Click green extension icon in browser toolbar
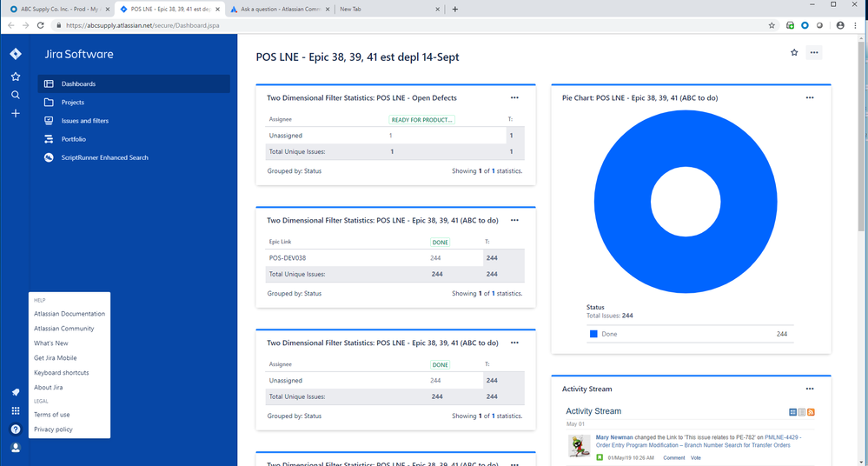This screenshot has height=466, width=868. tap(790, 25)
